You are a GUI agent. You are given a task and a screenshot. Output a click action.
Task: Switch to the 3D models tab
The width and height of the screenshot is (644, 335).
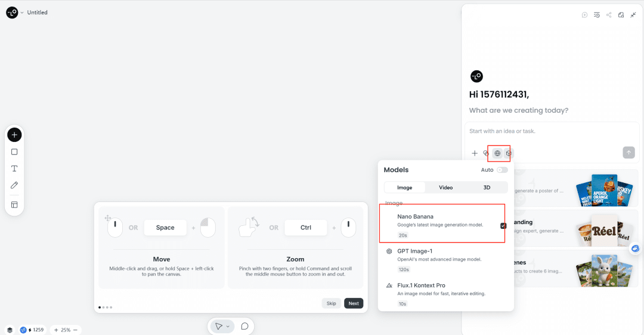point(487,188)
